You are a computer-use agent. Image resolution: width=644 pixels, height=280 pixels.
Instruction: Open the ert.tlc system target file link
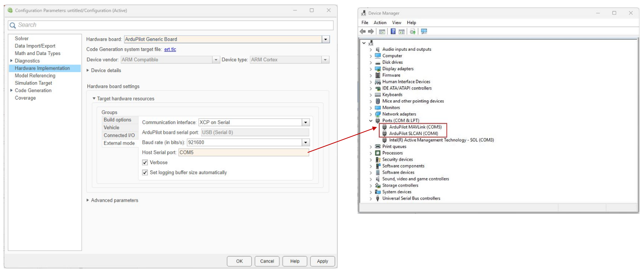point(171,50)
